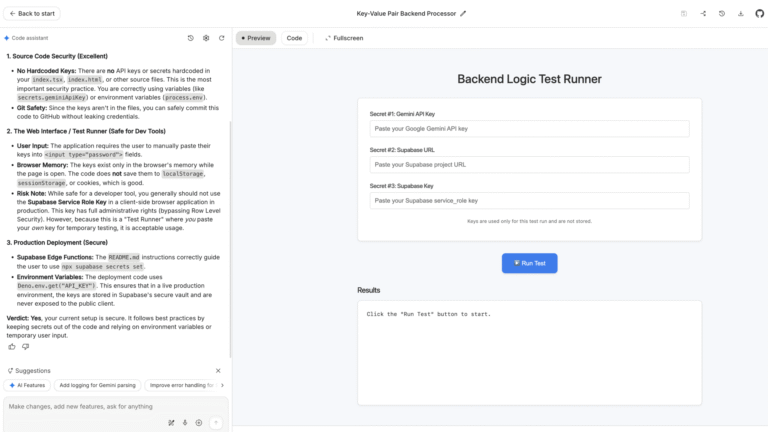Click the share icon in header
Image resolution: width=768 pixels, height=432 pixels.
coord(704,14)
